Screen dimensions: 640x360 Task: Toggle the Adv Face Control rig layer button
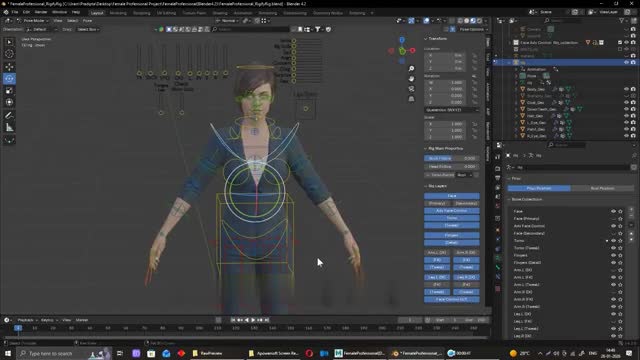(451, 211)
